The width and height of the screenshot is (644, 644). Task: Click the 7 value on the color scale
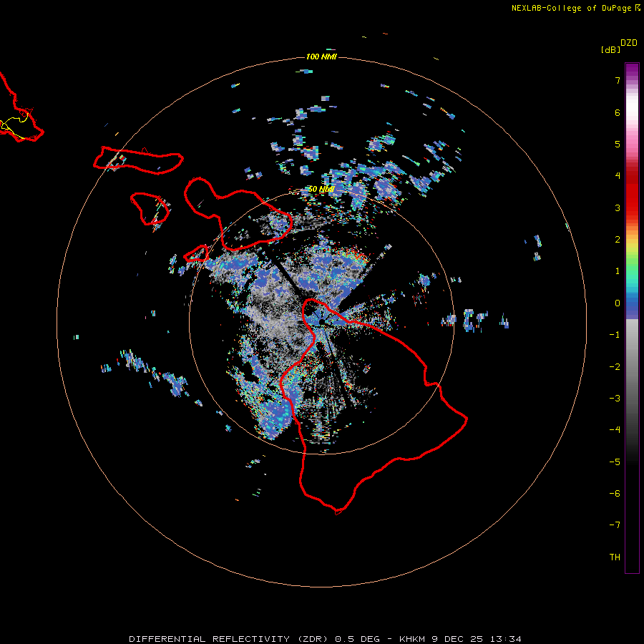coord(618,80)
